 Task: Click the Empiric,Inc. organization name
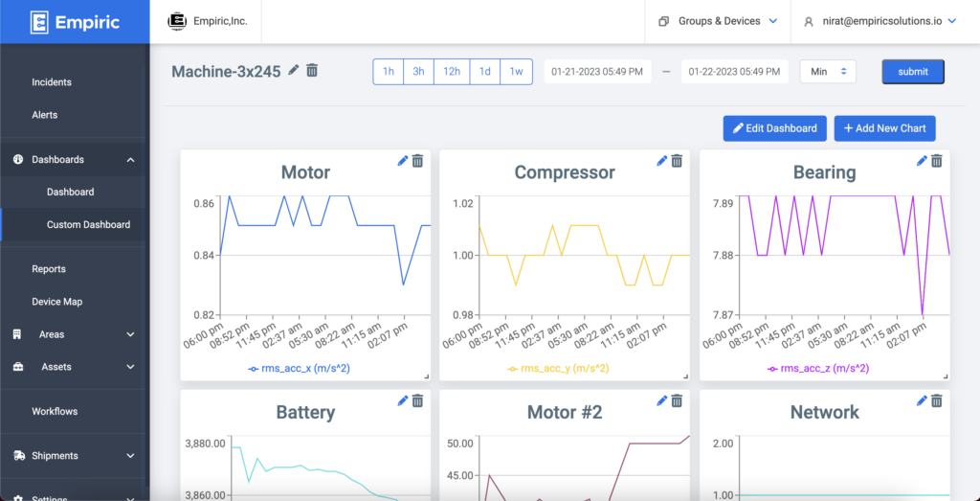coord(219,21)
